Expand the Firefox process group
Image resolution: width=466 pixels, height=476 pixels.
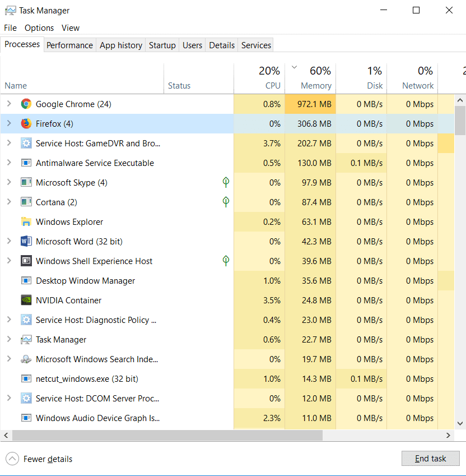coord(10,123)
